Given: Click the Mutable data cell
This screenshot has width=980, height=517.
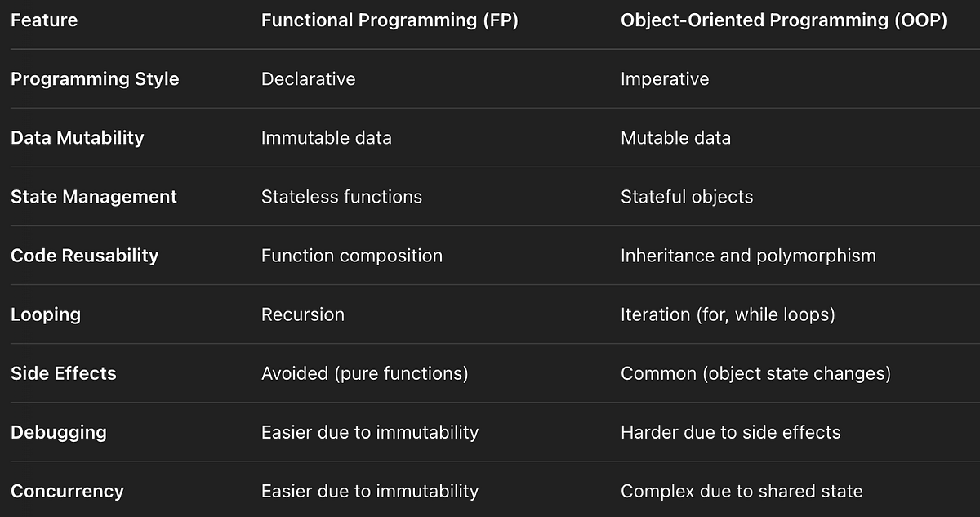Looking at the screenshot, I should click(x=675, y=138).
